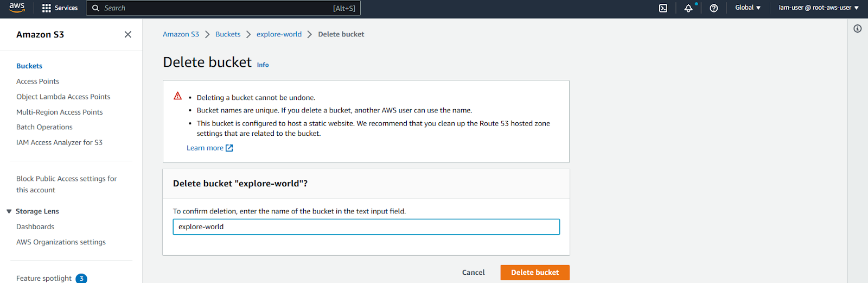The height and width of the screenshot is (283, 868).
Task: Click the Feature spotlight badge showing 3
Action: pyautogui.click(x=81, y=278)
